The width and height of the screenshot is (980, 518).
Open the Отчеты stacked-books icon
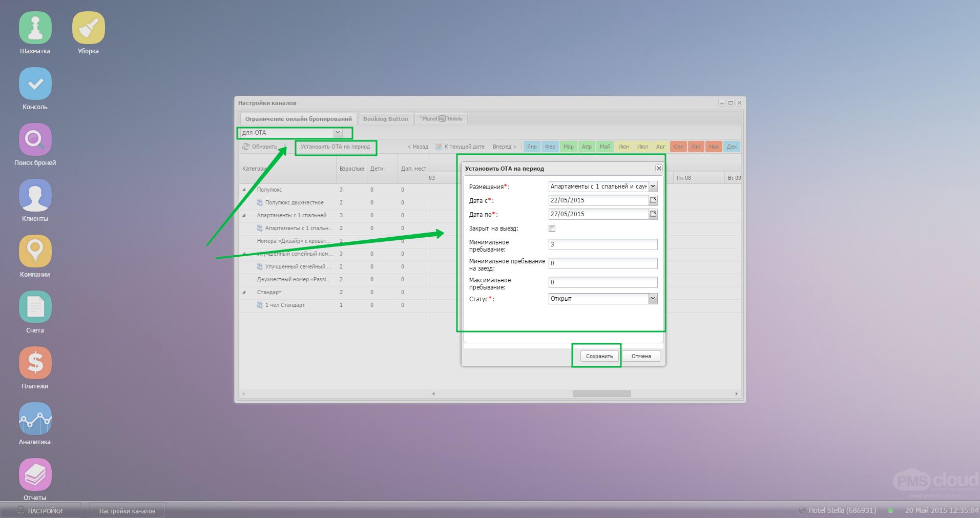35,474
